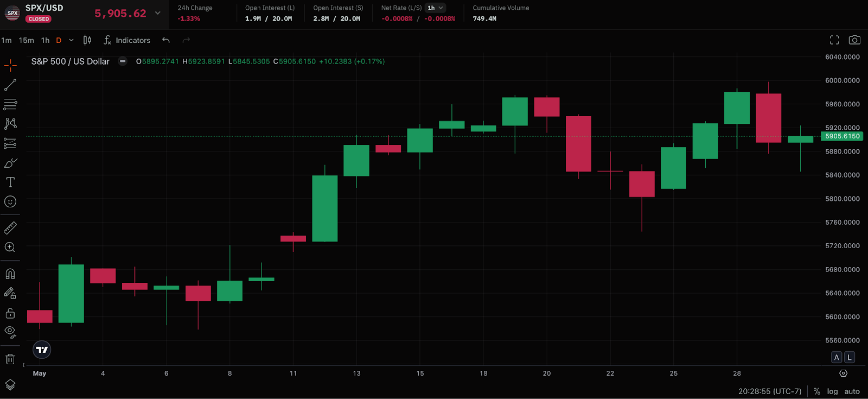This screenshot has width=868, height=399.
Task: Toggle auto scale button A
Action: tap(837, 357)
